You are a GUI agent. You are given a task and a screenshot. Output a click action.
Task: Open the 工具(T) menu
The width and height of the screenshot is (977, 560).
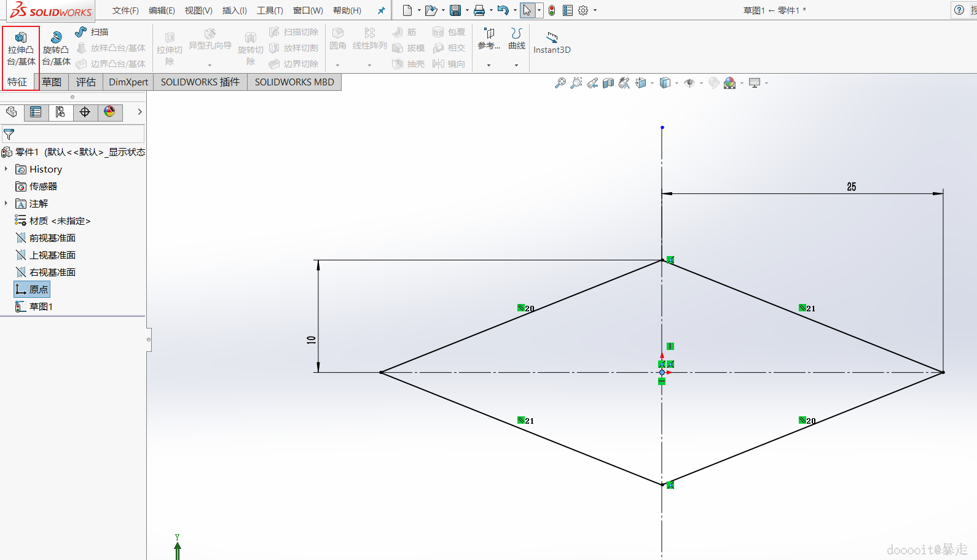click(x=270, y=10)
